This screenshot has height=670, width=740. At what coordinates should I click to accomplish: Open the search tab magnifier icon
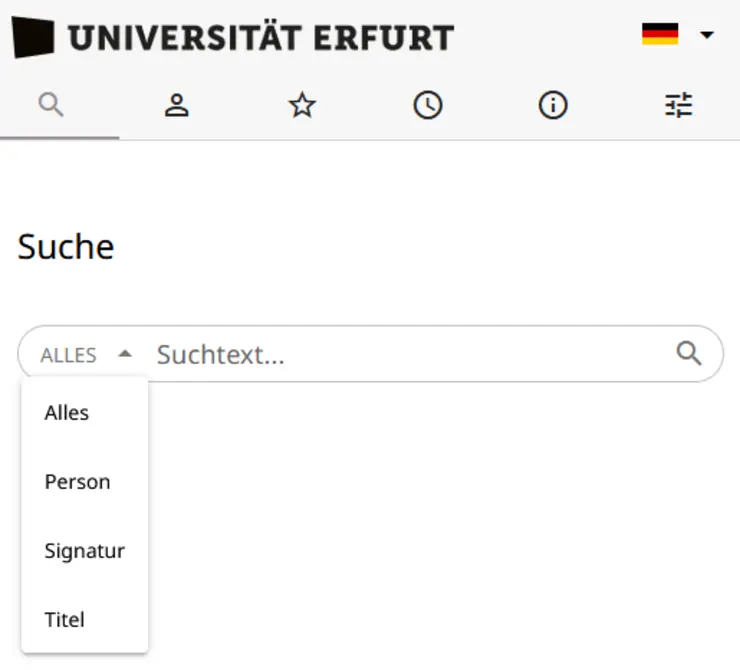[51, 104]
